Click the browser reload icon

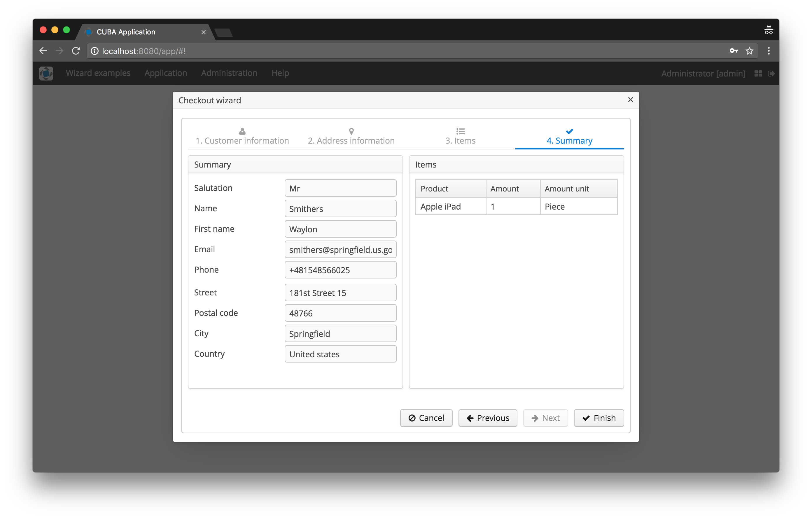point(76,51)
